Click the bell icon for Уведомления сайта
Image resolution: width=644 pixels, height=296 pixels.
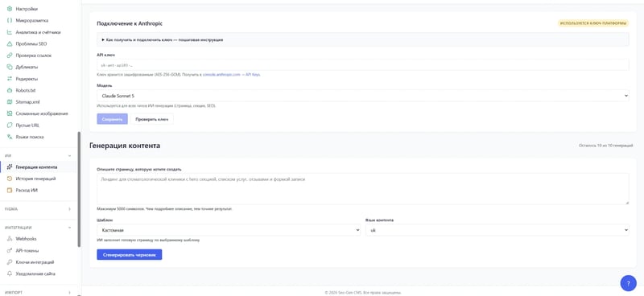point(10,273)
